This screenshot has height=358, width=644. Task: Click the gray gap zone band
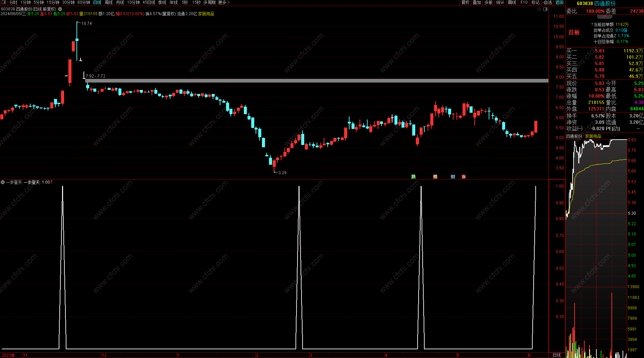coord(317,81)
